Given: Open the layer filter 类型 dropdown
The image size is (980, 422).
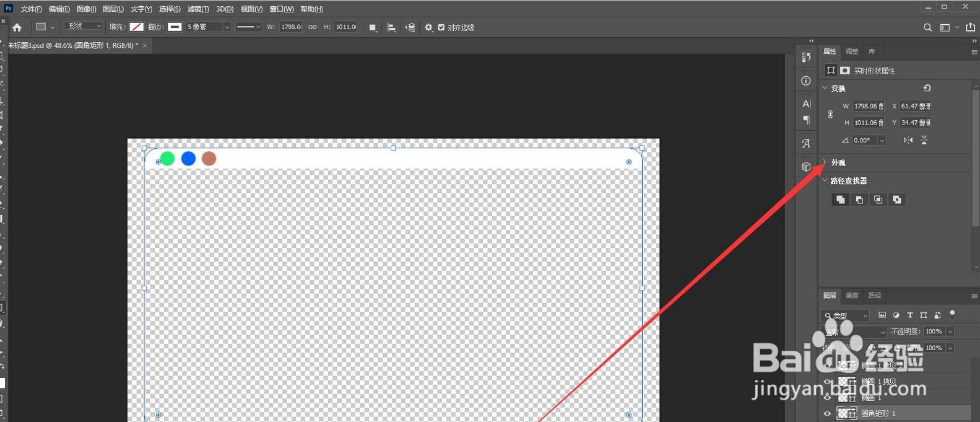Looking at the screenshot, I should tap(845, 315).
